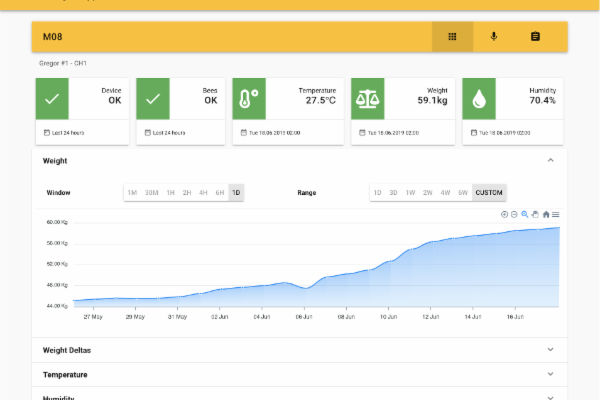600x400 pixels.
Task: Select the 1W range option
Action: click(410, 192)
